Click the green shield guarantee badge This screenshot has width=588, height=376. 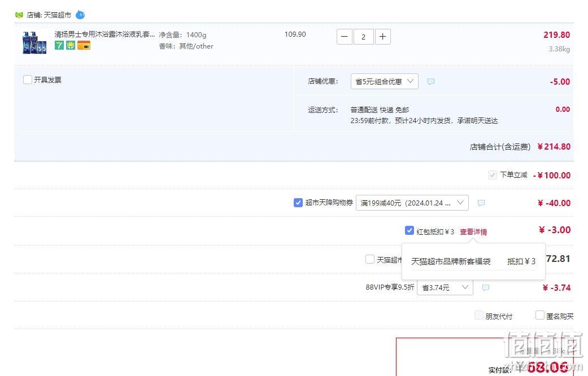tap(71, 45)
